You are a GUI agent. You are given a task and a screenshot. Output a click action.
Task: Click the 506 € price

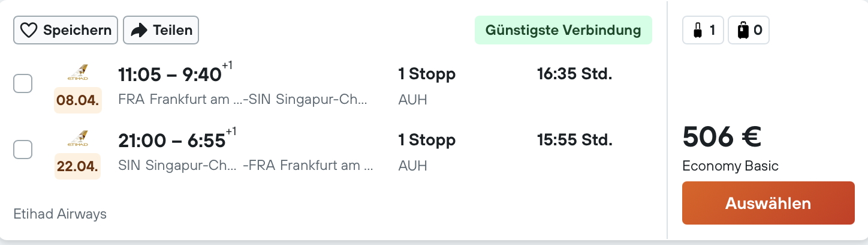coord(722,137)
